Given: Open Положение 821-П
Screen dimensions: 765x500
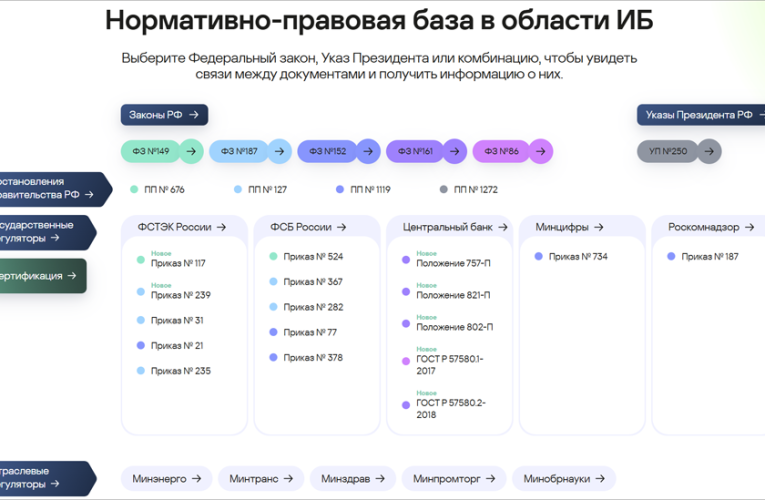Looking at the screenshot, I should (446, 291).
